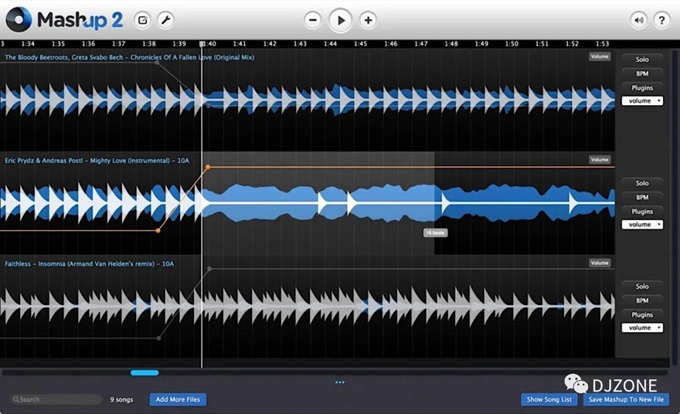680x414 pixels.
Task: Click the Volume tag on the Insomnia waveform
Action: (599, 263)
